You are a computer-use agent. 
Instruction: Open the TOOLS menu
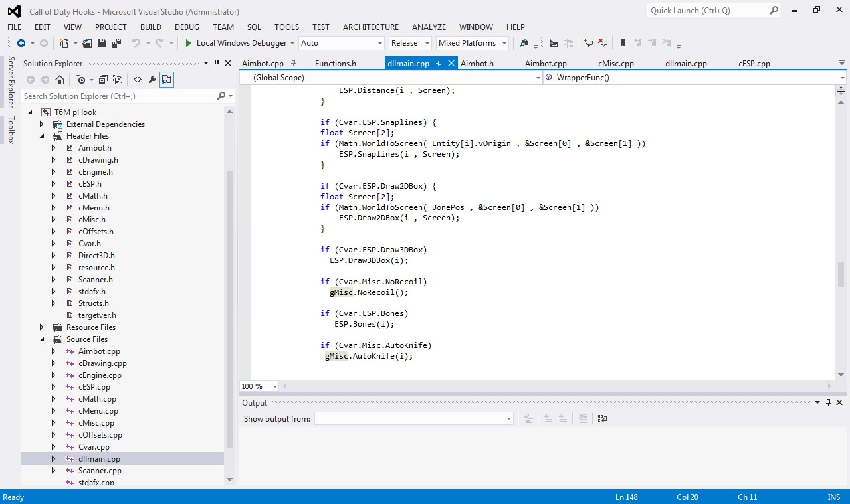287,27
